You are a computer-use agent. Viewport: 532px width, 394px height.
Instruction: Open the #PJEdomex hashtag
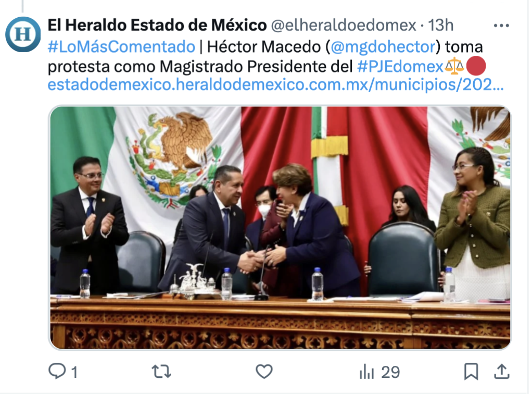pos(400,66)
